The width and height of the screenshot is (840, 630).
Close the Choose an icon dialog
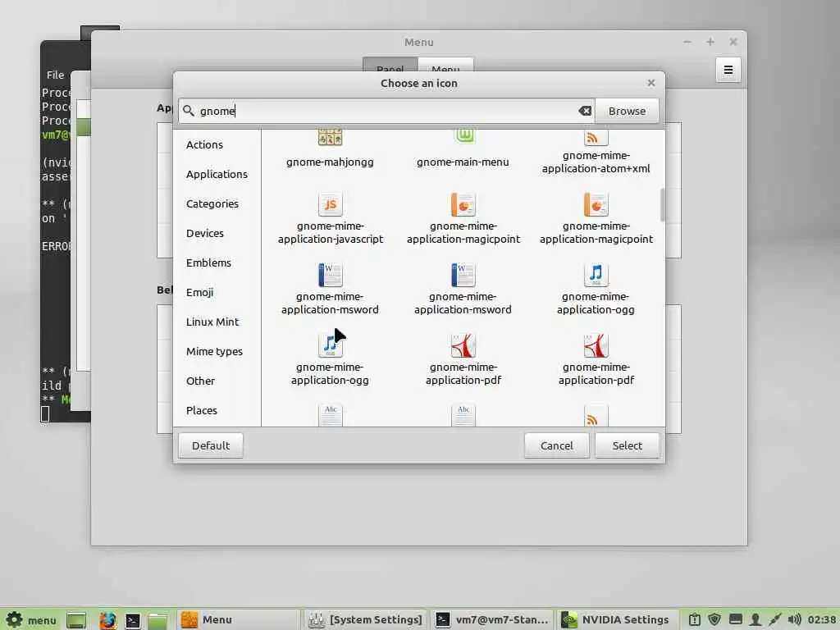[x=651, y=83]
